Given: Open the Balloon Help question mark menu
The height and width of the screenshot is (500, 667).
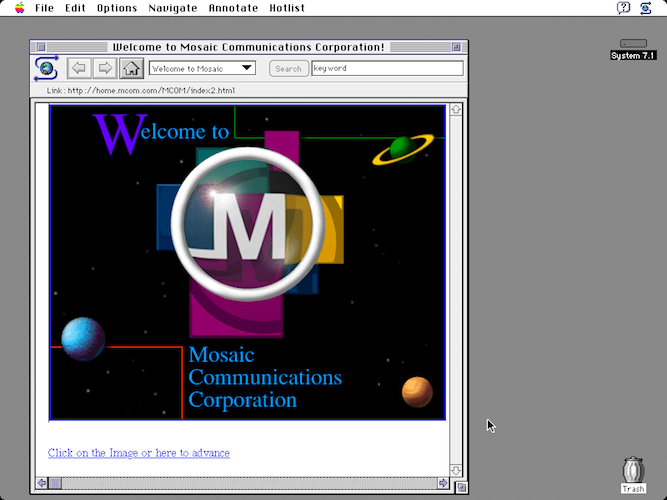Looking at the screenshot, I should click(623, 8).
